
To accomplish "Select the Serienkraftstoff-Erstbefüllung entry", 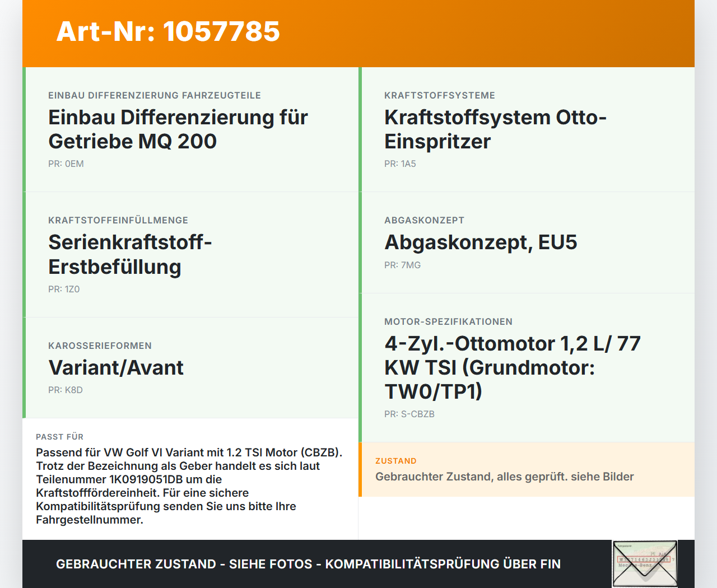I will coord(130,254).
